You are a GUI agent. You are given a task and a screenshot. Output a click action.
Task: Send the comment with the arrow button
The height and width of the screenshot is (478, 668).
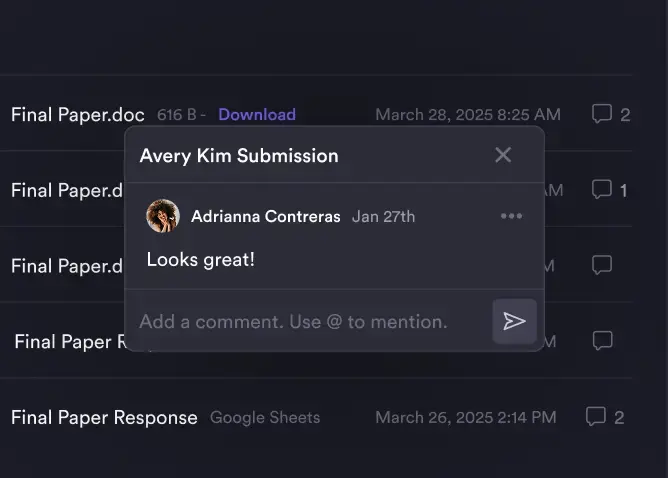click(x=514, y=321)
